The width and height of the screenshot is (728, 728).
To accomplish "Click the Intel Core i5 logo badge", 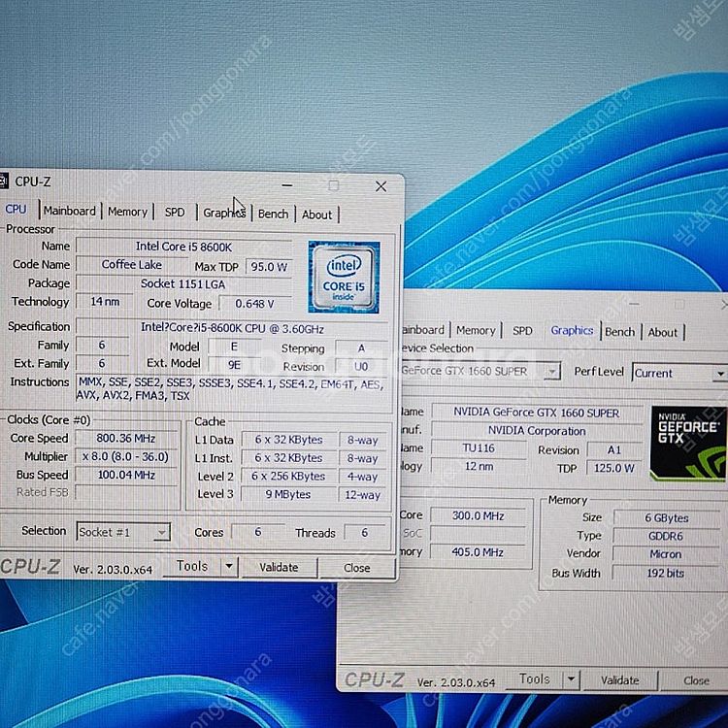I will coord(344,277).
